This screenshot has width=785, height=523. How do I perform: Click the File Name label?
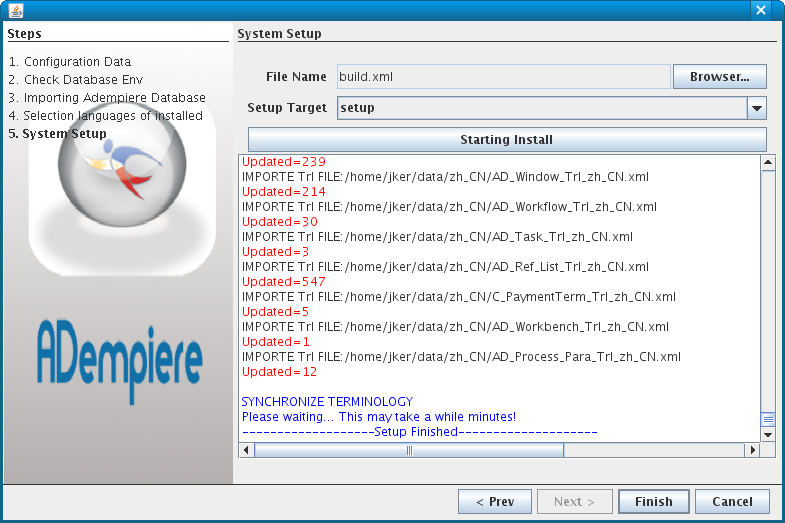(x=296, y=77)
